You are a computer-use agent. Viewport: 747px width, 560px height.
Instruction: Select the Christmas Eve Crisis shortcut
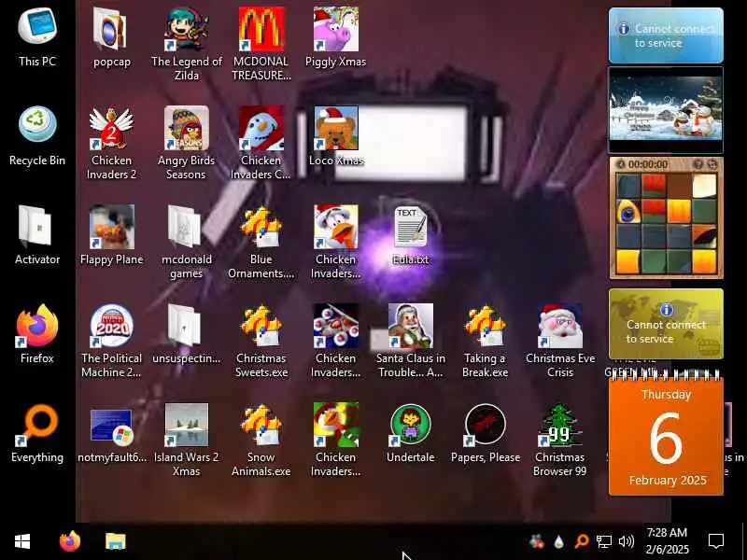click(560, 341)
